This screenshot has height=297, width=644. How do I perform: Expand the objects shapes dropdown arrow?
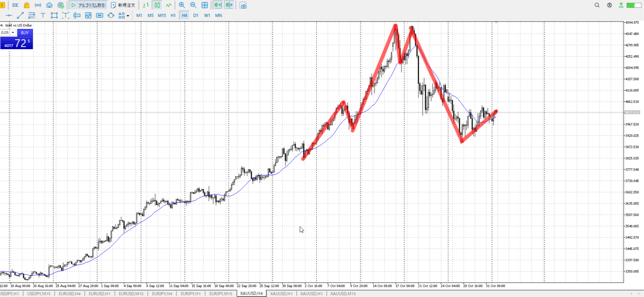coord(128,16)
